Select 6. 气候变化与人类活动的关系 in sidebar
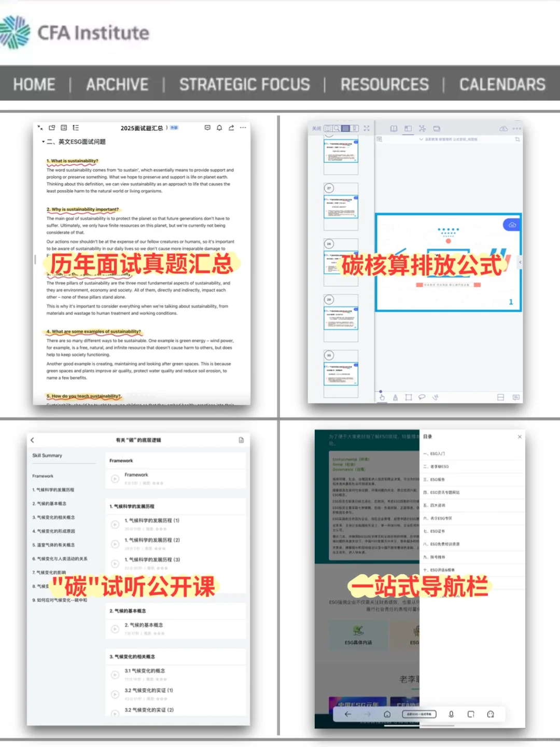Image resolution: width=560 pixels, height=747 pixels. 60,559
